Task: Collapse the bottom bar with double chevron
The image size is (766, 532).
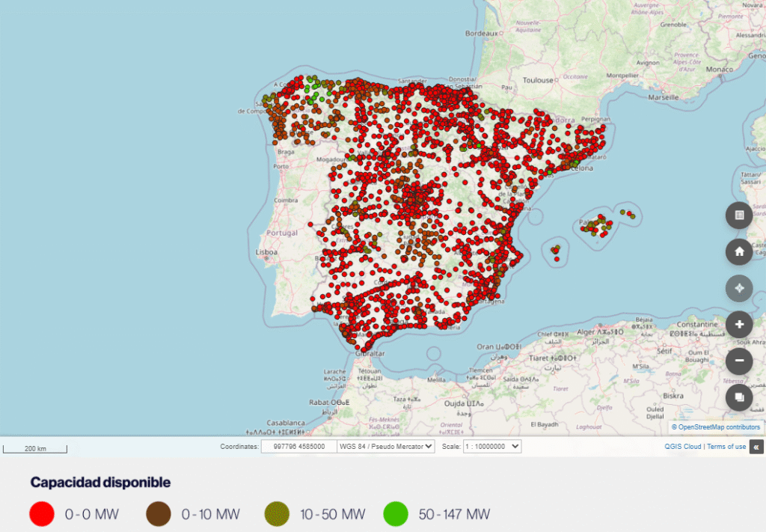Action: (756, 447)
